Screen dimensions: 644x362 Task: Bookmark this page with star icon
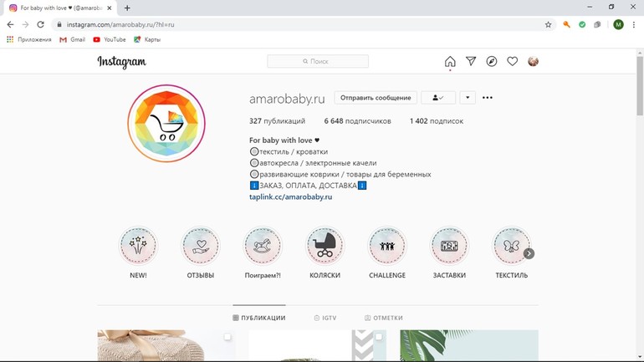(548, 25)
